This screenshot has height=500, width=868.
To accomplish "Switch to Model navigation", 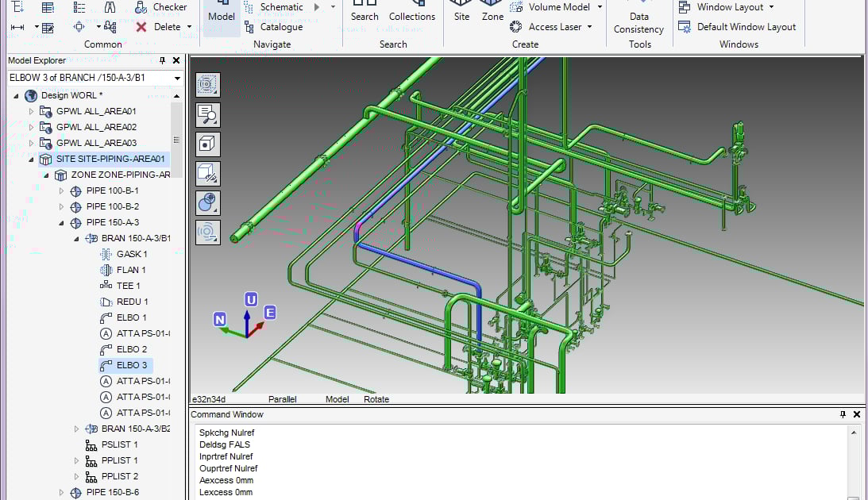I will (222, 16).
